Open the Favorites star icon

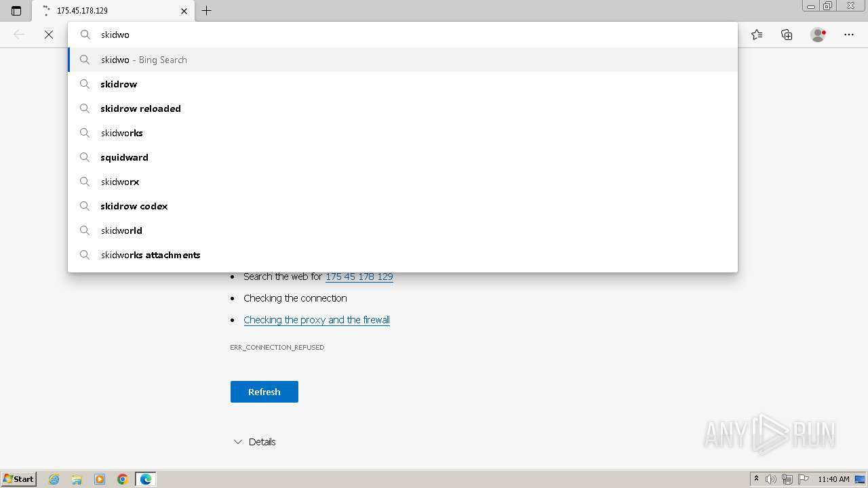757,35
